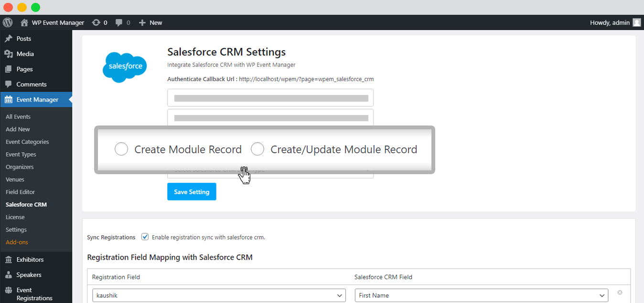
Task: Toggle Enable registration sync checkbox
Action: [x=145, y=237]
